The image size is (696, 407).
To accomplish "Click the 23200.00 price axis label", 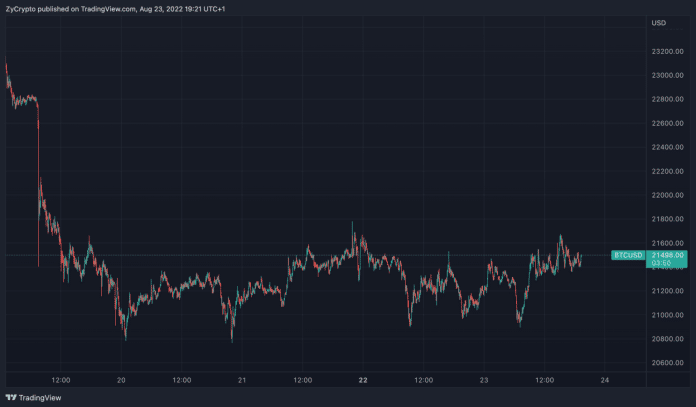I will tap(666, 52).
